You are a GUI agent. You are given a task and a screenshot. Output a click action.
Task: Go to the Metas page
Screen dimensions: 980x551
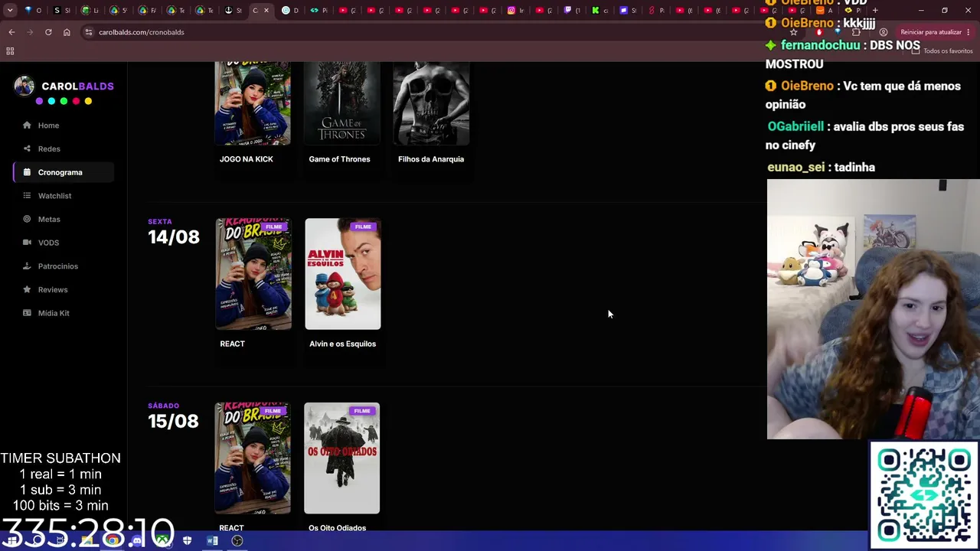(49, 220)
